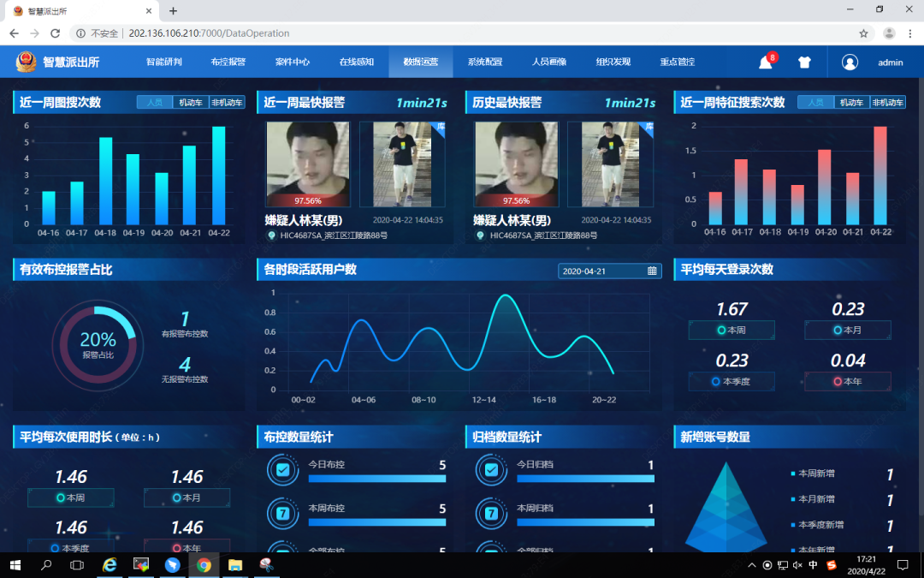Click the admin username
Screen dimensions: 924x578
[x=891, y=63]
